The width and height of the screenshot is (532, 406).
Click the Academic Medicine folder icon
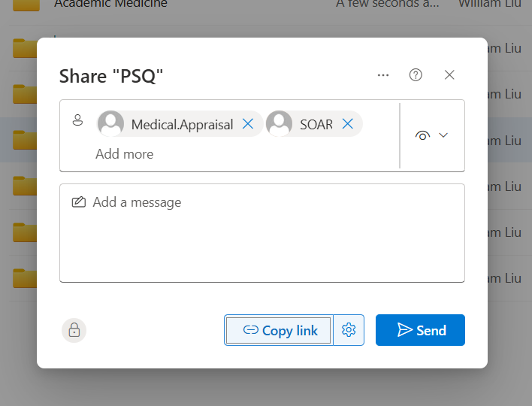tap(25, 5)
